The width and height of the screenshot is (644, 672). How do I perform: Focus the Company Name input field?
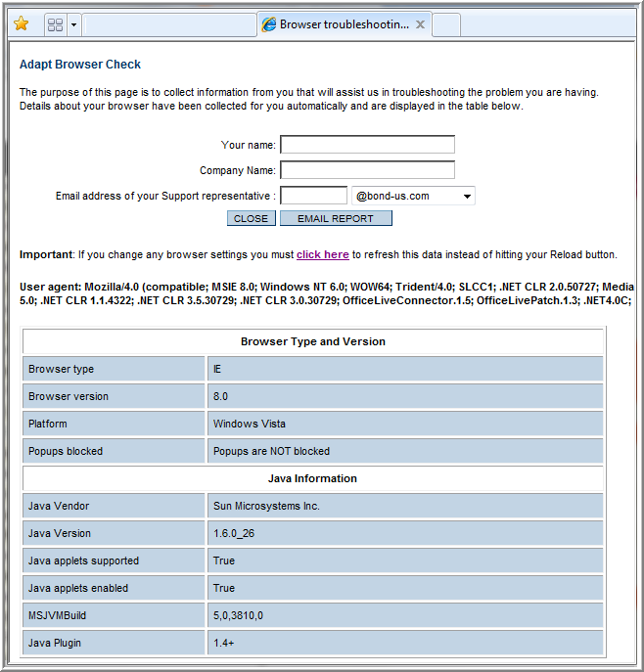[x=367, y=170]
